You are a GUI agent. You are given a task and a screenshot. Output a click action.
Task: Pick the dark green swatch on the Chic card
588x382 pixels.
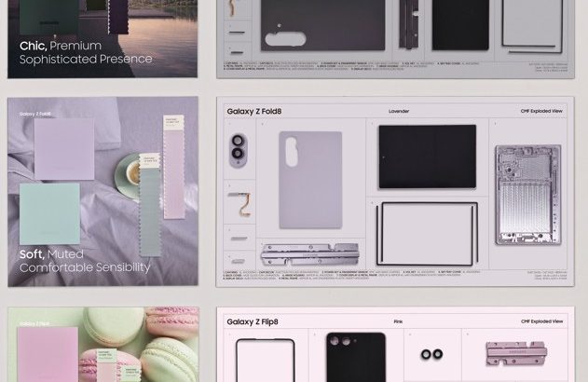coord(48,17)
